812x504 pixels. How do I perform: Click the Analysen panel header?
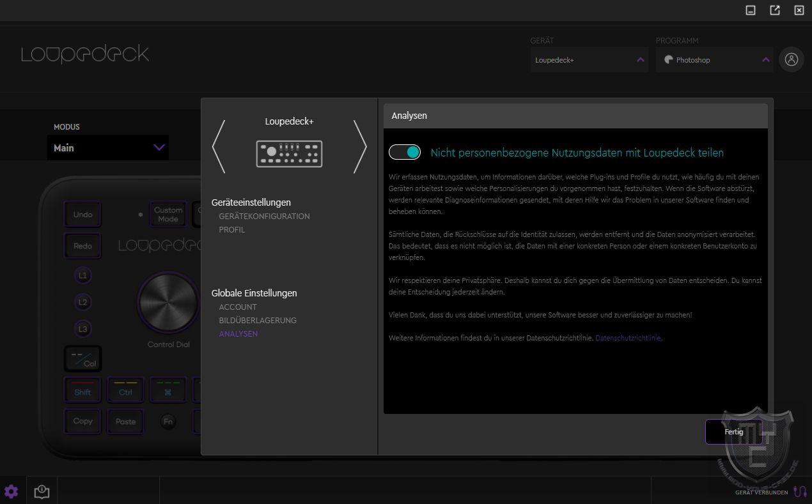coord(575,116)
